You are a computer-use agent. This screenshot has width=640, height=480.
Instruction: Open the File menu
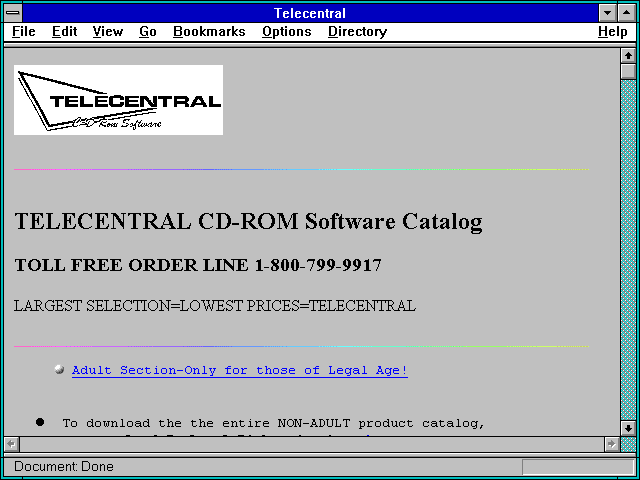pyautogui.click(x=24, y=32)
